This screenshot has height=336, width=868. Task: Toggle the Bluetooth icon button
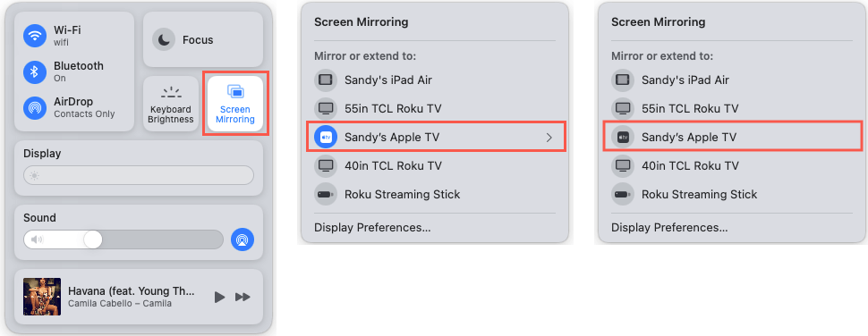pyautogui.click(x=35, y=71)
